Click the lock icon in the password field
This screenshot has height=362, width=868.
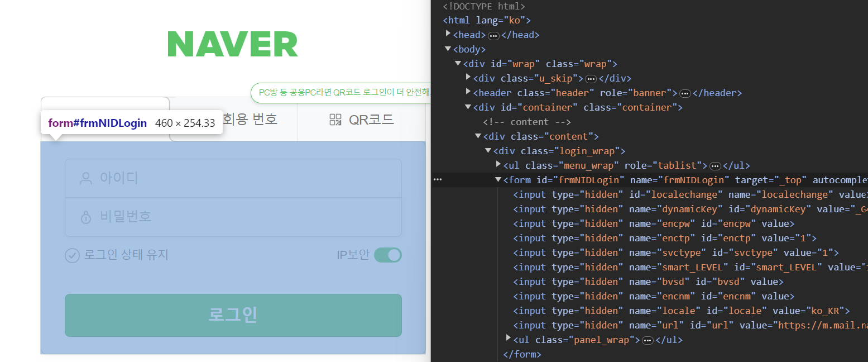click(x=85, y=217)
